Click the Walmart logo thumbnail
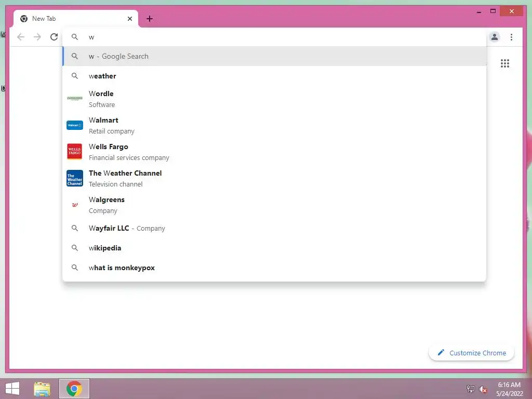Screen dimensions: 532x399 coord(75,125)
